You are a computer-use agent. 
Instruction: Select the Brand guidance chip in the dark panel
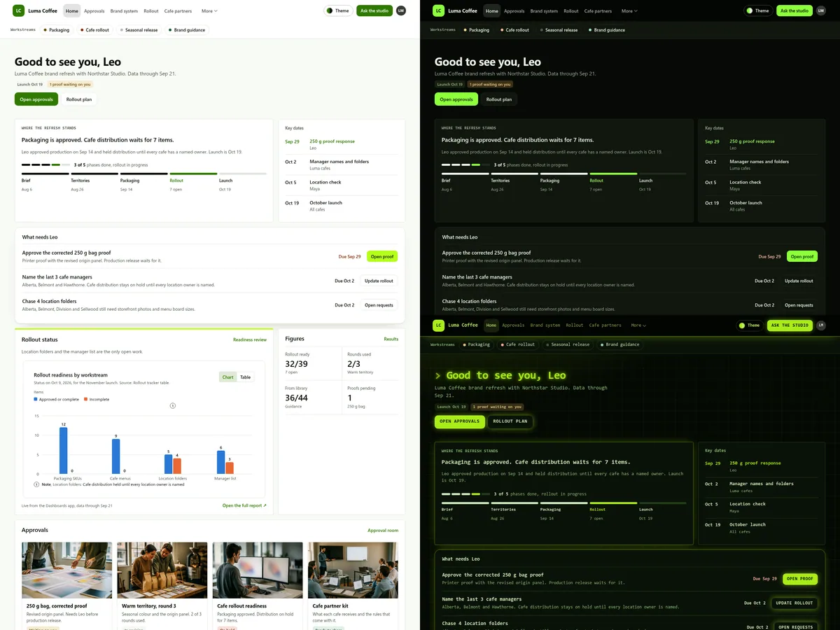608,30
